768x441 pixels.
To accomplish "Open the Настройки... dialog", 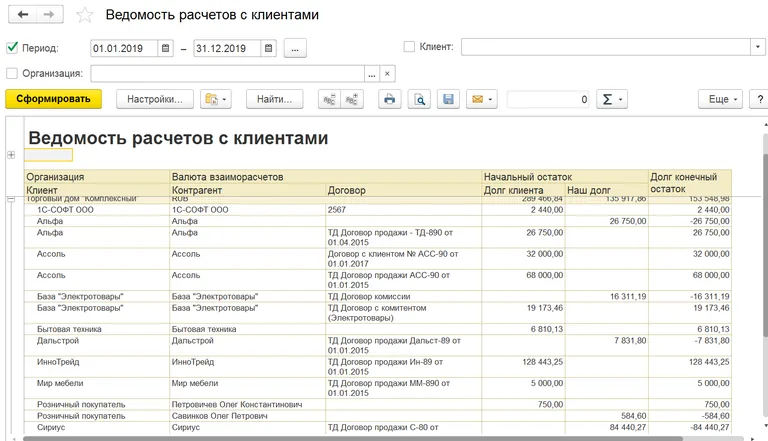I will coord(155,99).
